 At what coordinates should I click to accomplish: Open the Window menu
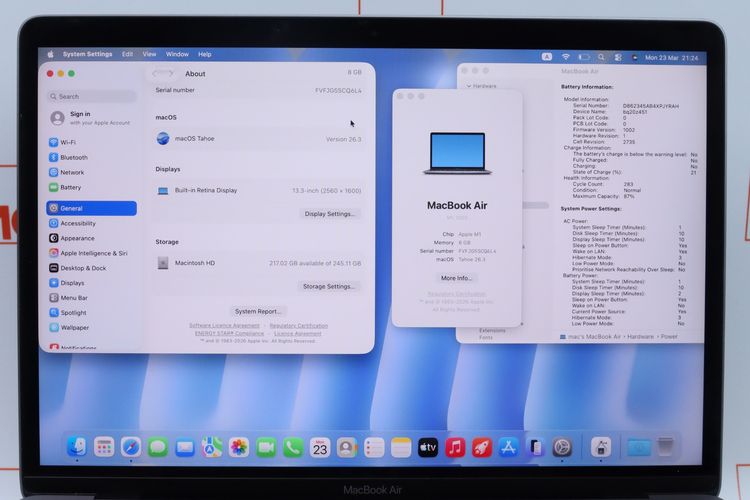tap(177, 54)
